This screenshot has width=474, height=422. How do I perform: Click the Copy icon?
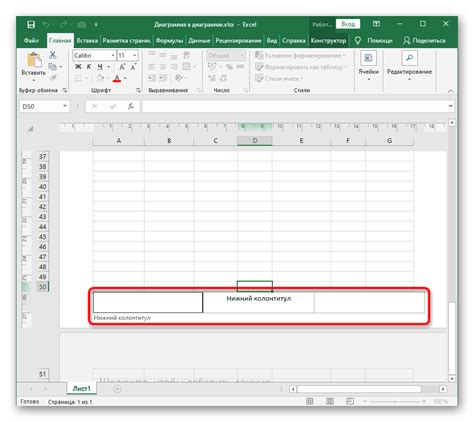(52, 67)
